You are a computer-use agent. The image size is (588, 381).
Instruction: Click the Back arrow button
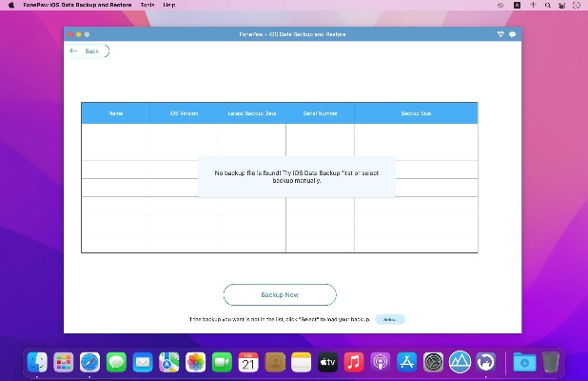(x=86, y=50)
